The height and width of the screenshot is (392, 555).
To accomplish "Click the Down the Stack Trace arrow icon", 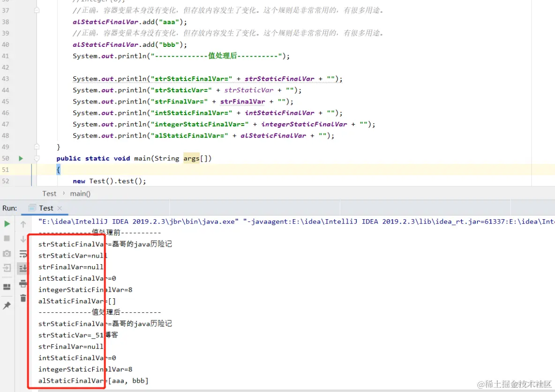I will (23, 238).
